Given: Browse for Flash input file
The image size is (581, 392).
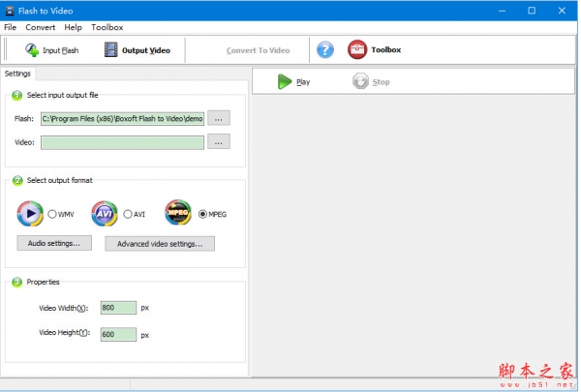Looking at the screenshot, I should [x=219, y=118].
